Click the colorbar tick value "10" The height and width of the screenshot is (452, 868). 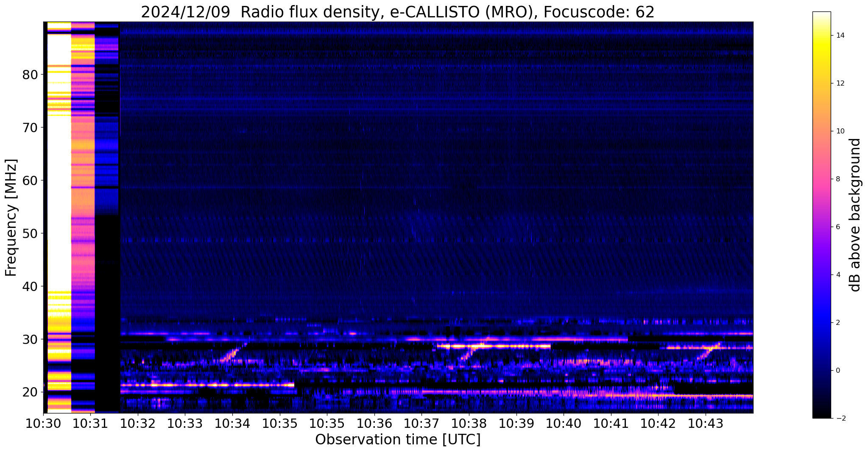840,131
